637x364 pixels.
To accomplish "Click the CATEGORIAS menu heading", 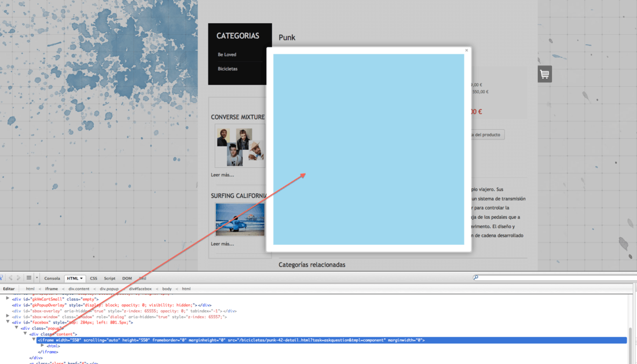I will pyautogui.click(x=237, y=36).
